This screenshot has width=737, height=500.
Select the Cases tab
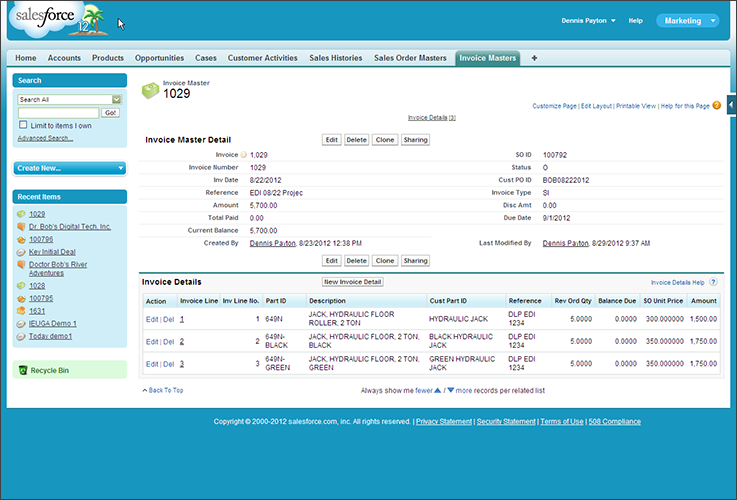(x=206, y=58)
